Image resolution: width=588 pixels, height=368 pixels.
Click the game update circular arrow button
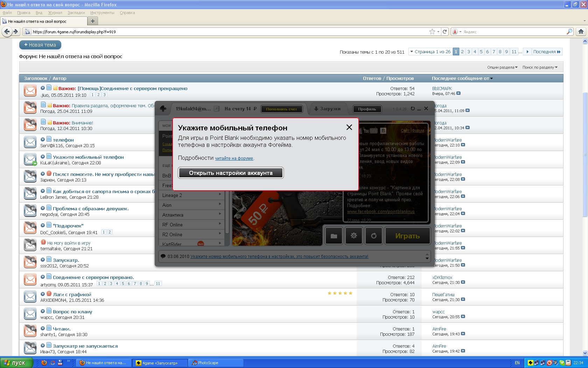tap(374, 236)
